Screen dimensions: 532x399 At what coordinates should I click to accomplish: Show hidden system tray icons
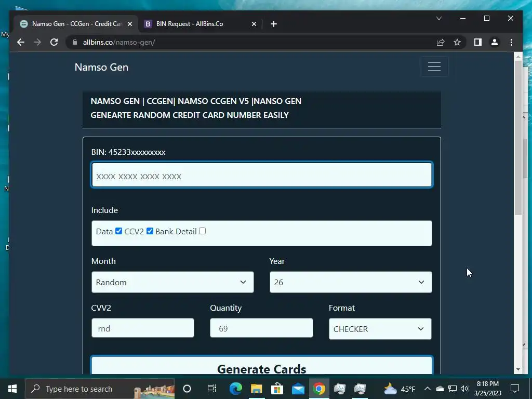428,389
